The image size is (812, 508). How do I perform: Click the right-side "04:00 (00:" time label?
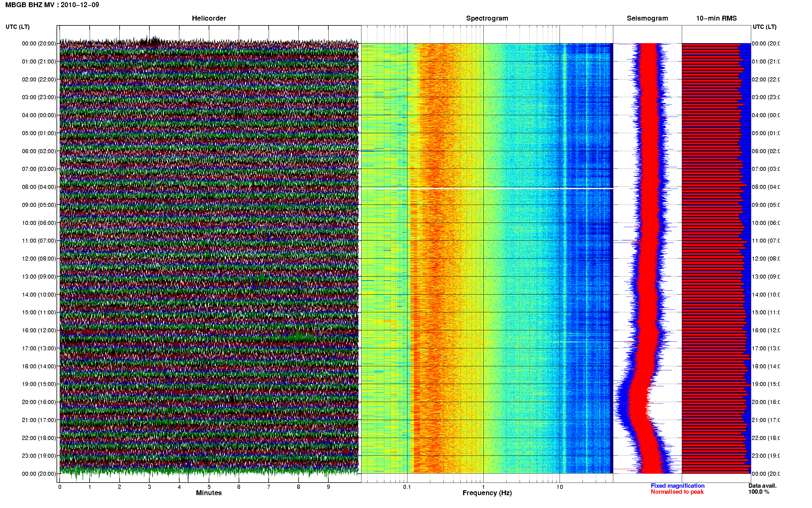766,115
